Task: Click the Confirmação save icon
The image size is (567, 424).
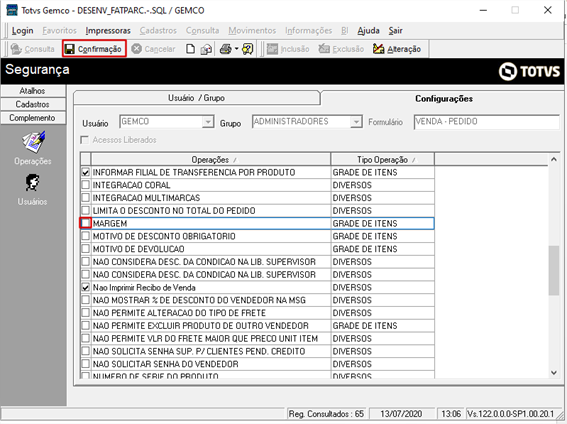Action: 70,49
